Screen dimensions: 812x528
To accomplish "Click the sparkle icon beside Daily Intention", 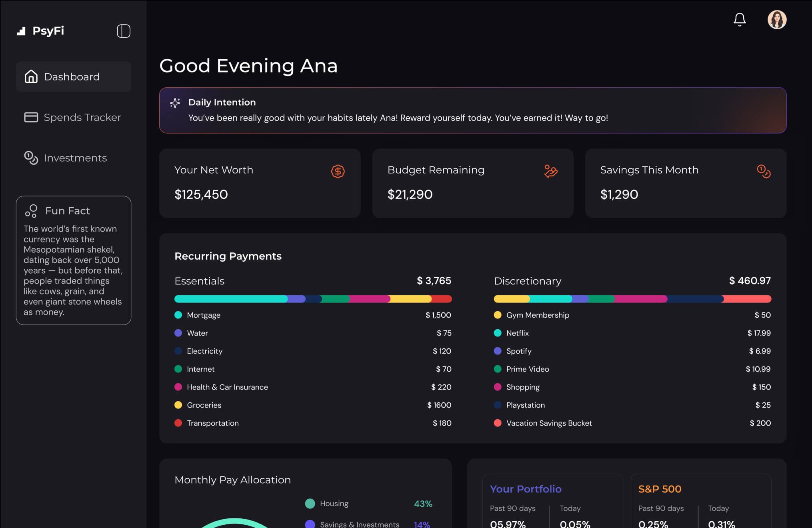I will [175, 103].
